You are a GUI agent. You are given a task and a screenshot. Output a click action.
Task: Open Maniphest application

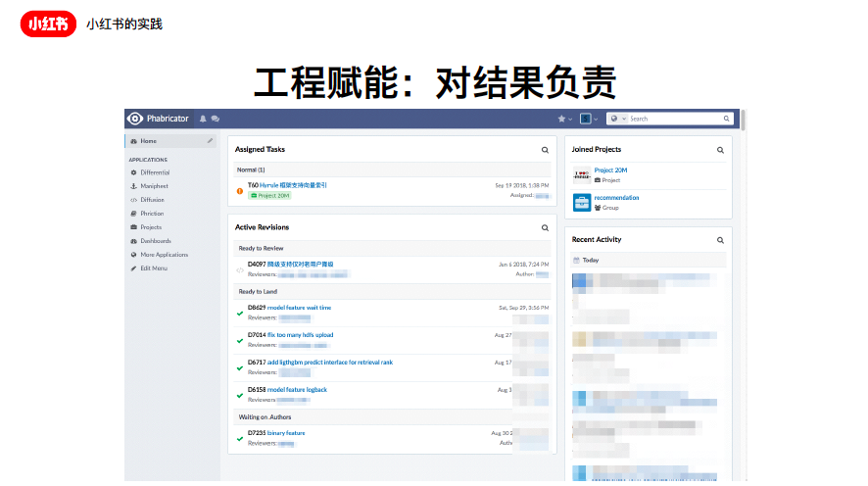pos(154,186)
